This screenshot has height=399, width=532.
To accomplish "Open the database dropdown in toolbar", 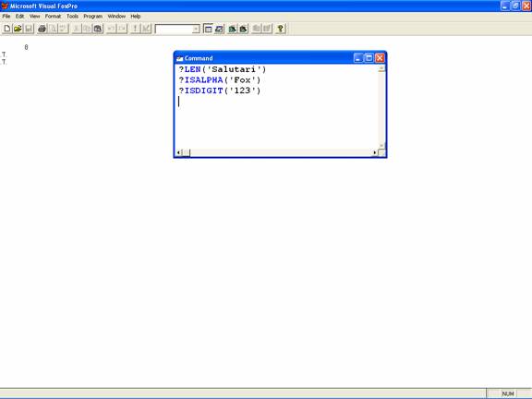I will (196, 30).
